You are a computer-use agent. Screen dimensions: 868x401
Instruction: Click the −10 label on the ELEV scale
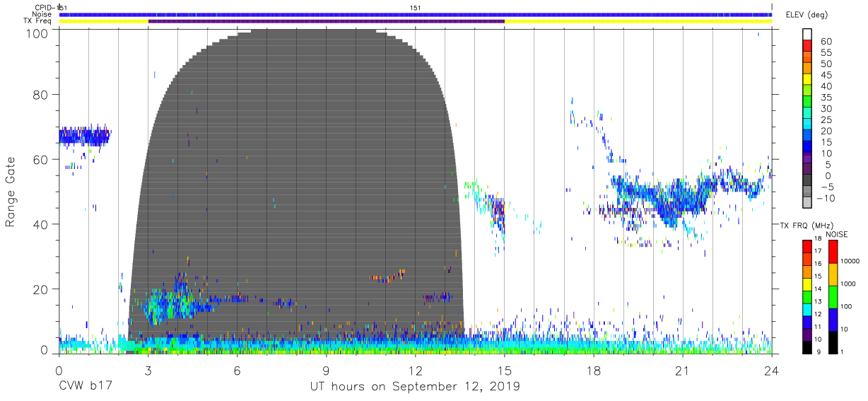point(826,199)
